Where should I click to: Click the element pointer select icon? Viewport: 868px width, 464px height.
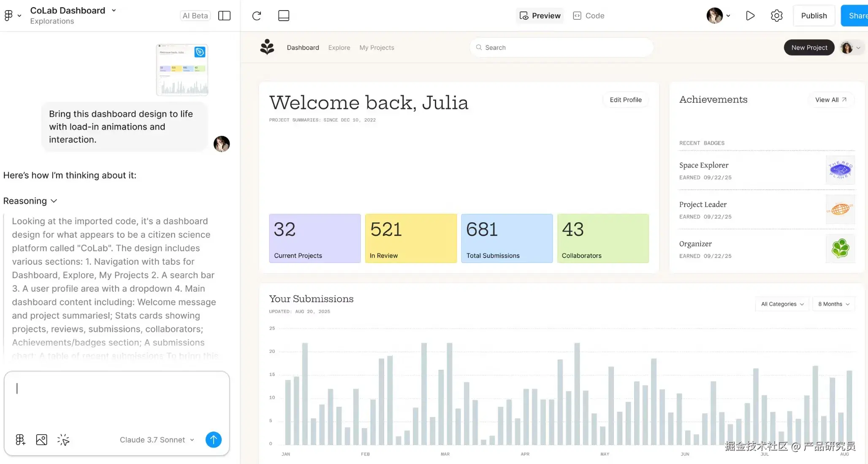tap(63, 440)
